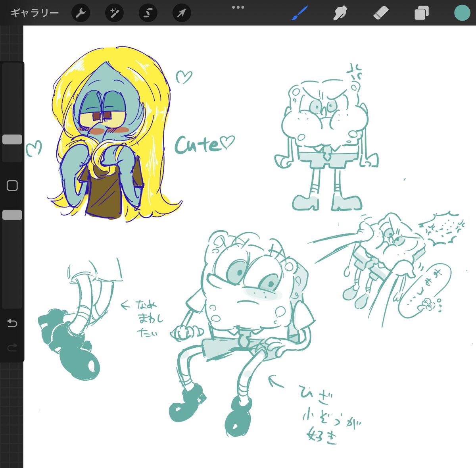
Task: Tap the square modify button in sidebar
Action: 12,185
